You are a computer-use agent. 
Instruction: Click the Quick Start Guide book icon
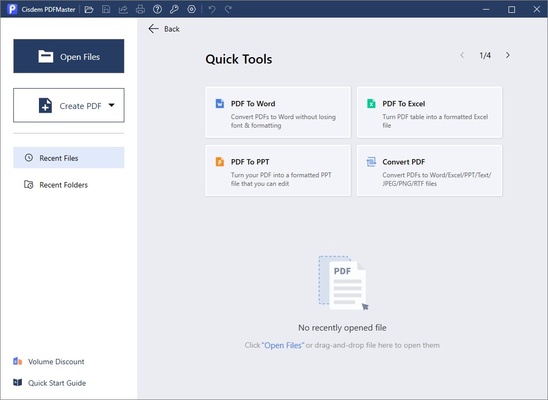17,383
